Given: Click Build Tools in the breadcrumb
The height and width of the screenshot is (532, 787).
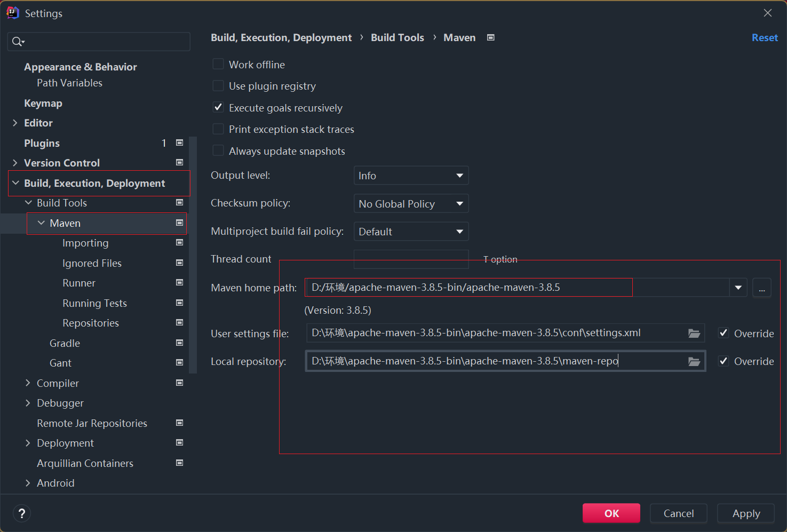Looking at the screenshot, I should (398, 37).
